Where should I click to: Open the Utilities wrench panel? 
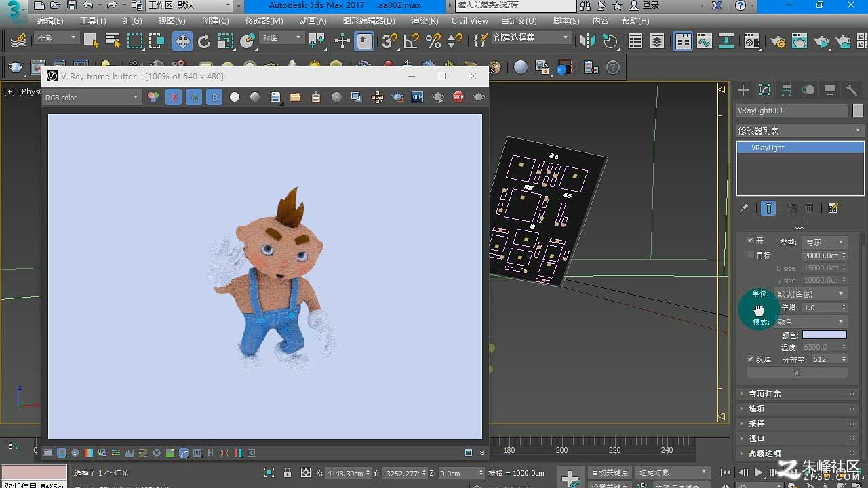(x=852, y=90)
